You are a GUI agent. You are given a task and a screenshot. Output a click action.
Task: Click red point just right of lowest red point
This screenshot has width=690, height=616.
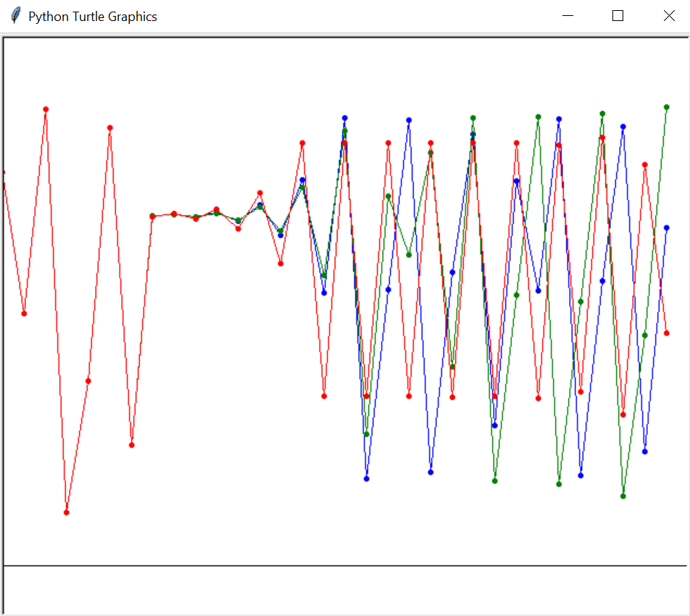click(88, 380)
